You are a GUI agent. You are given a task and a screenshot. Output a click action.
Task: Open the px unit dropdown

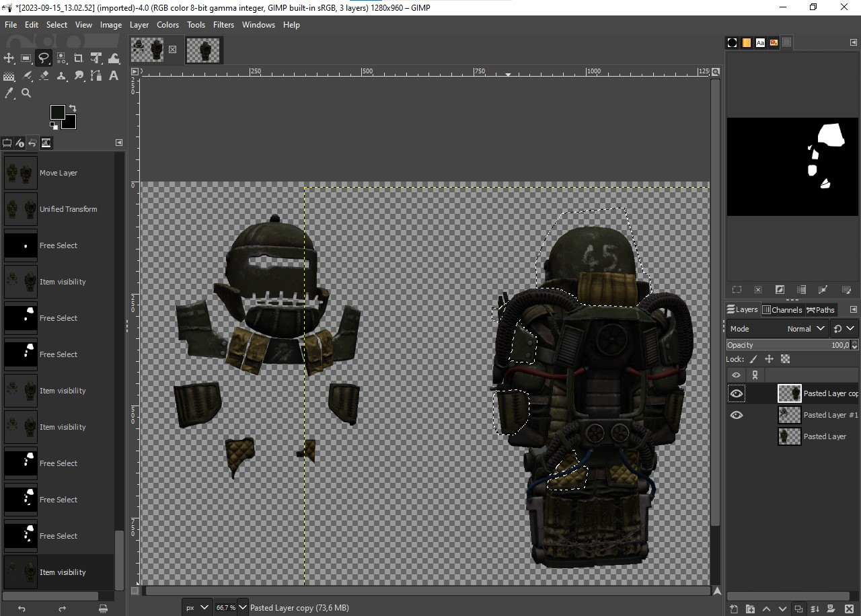tap(196, 607)
